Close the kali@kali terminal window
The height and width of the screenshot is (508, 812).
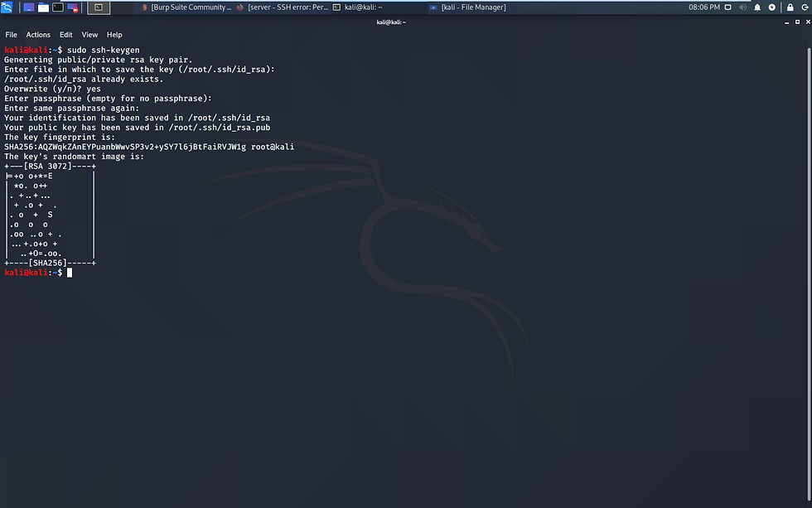[808, 22]
